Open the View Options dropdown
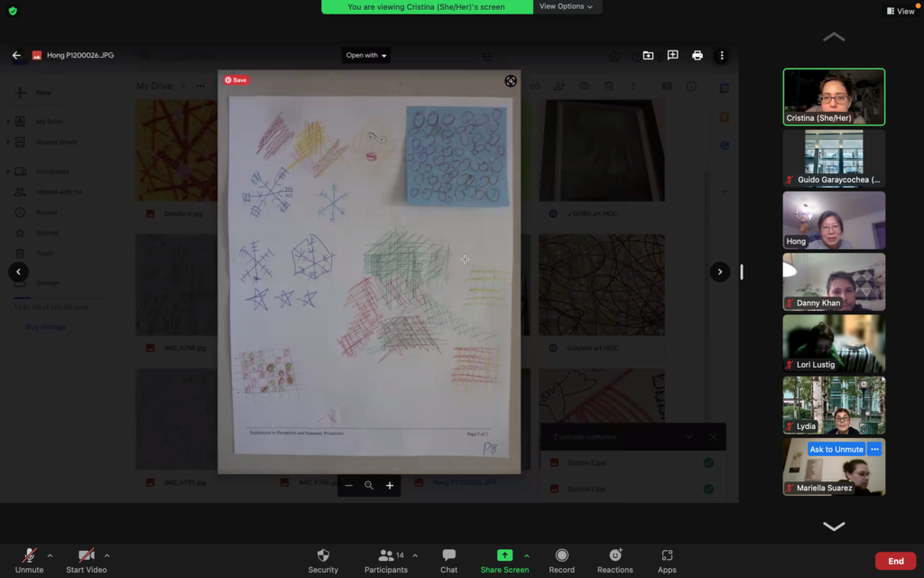This screenshot has height=578, width=924. pyautogui.click(x=566, y=6)
